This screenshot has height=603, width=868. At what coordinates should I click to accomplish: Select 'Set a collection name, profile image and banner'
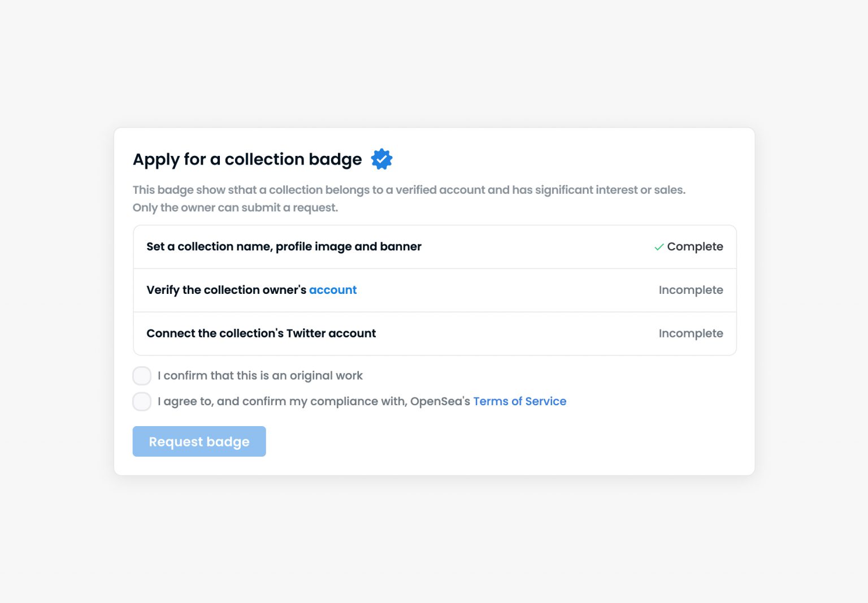point(284,246)
